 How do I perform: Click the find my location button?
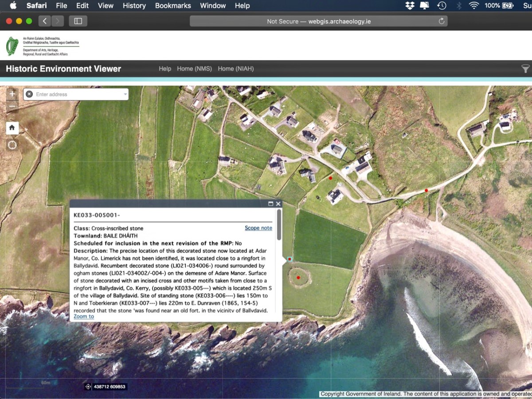point(12,145)
